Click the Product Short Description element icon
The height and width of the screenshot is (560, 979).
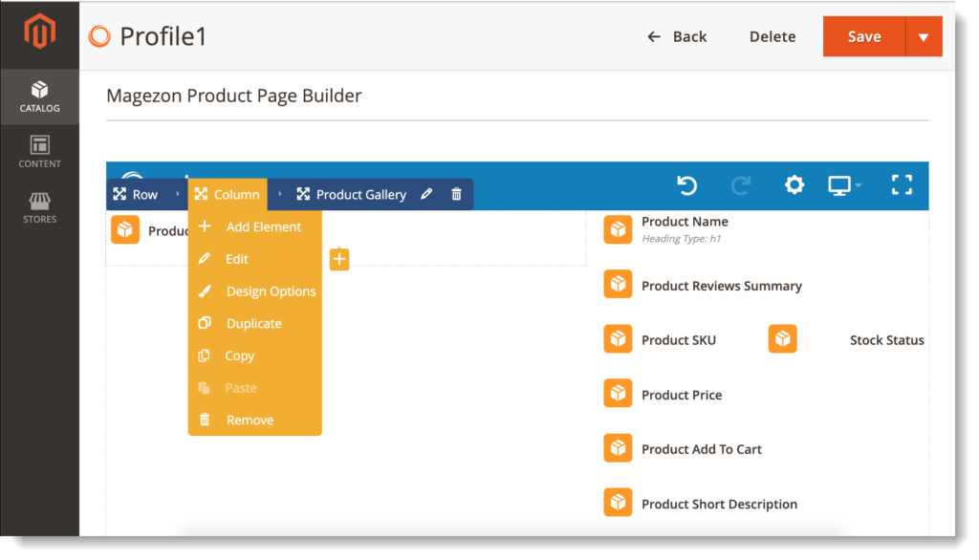coord(618,503)
